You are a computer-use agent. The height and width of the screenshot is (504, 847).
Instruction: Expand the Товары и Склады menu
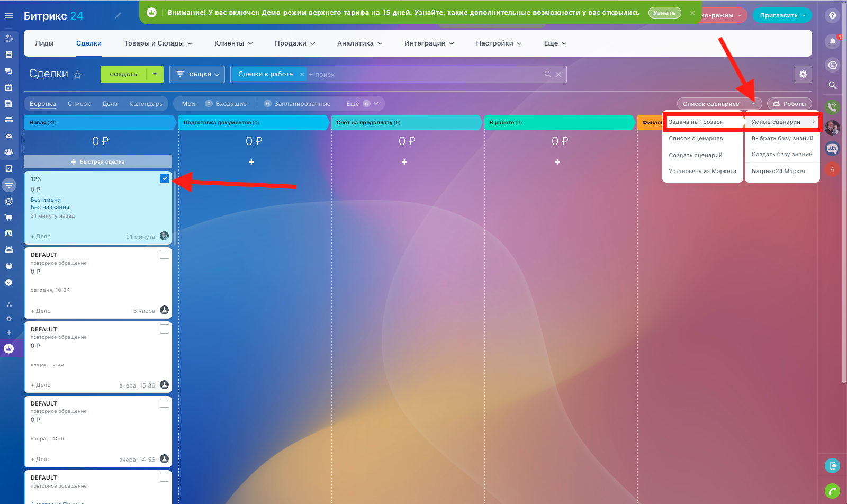click(158, 43)
